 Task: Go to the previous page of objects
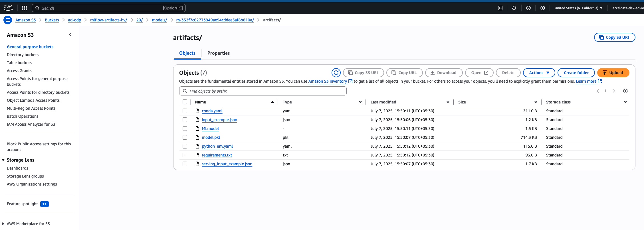coord(598,91)
